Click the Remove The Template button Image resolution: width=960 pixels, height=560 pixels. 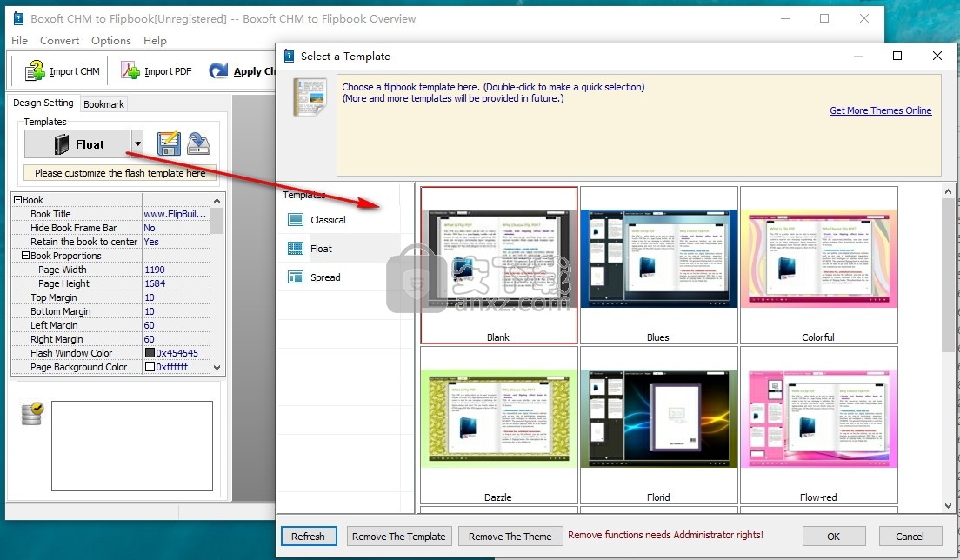399,537
